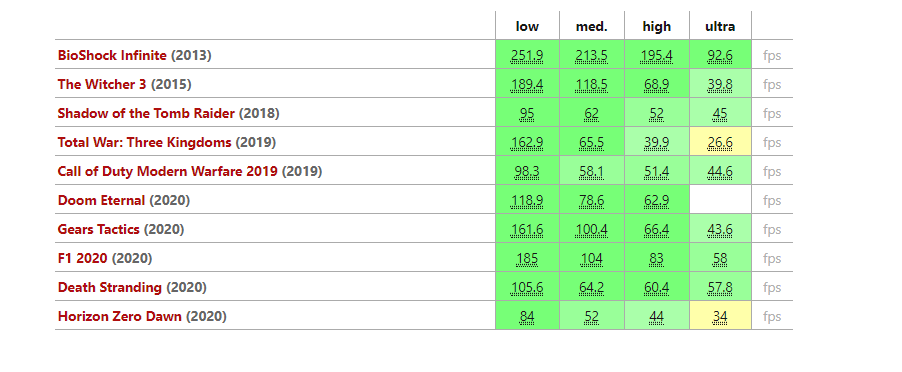Click Gears Tactics low value 161.6
902x372 pixels.
527,229
